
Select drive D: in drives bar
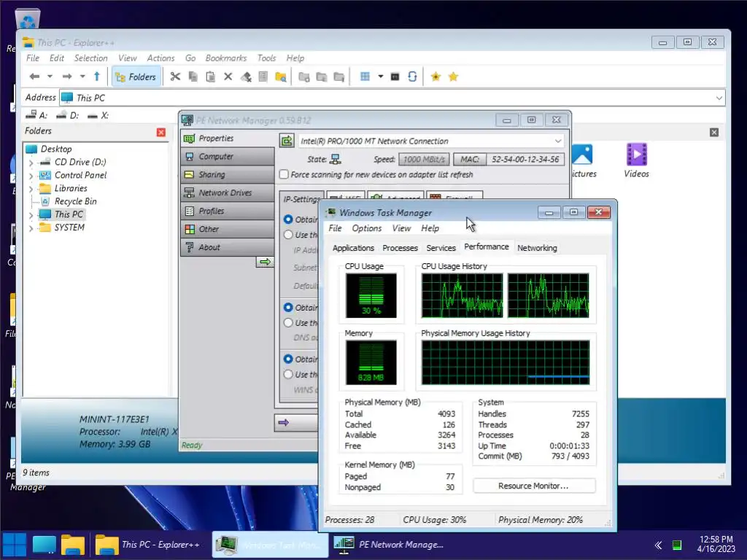point(68,115)
